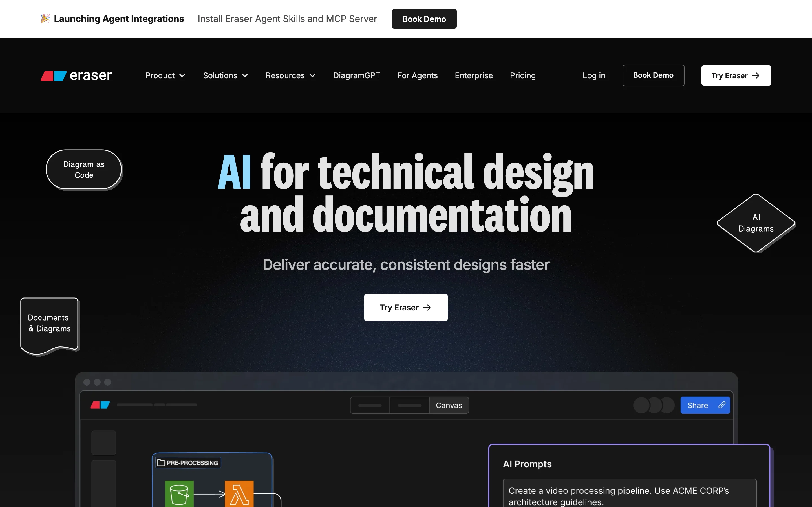The width and height of the screenshot is (812, 507).
Task: Expand the Product dropdown menu
Action: coord(165,75)
